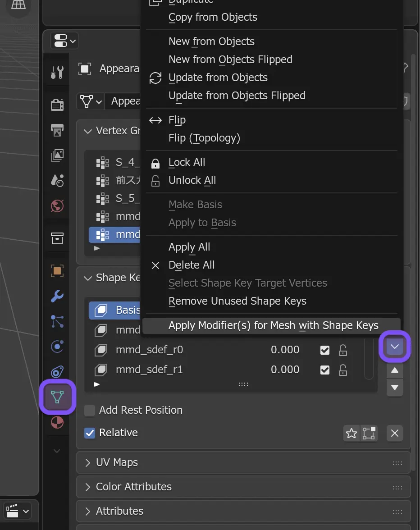Open the Particles properties tab
420x530 pixels.
[57, 321]
